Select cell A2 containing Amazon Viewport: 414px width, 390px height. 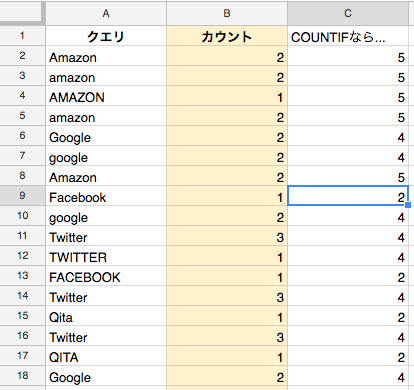click(x=106, y=56)
